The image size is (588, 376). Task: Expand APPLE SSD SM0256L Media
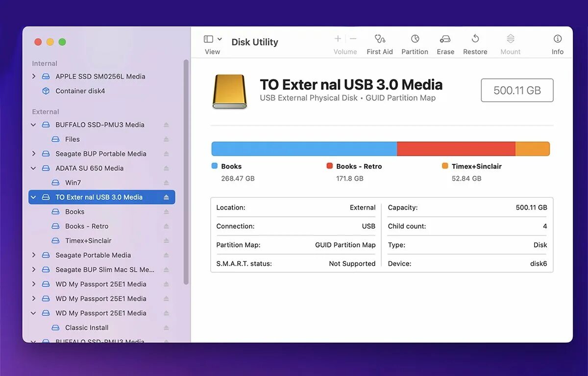[33, 76]
